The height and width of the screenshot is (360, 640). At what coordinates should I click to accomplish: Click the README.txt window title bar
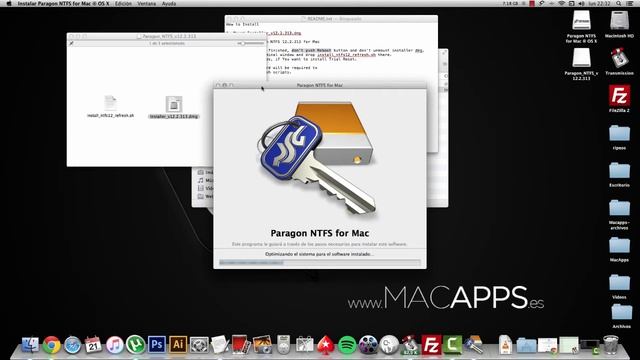pos(331,19)
